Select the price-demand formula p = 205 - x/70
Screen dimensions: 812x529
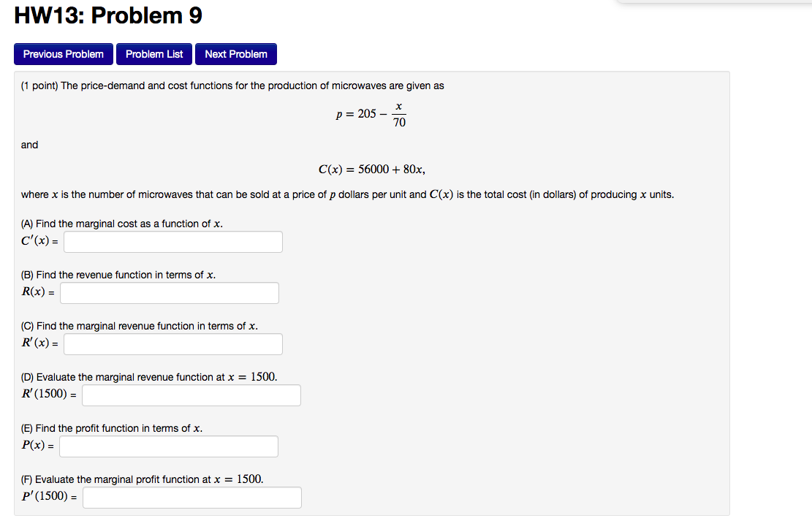coord(370,114)
